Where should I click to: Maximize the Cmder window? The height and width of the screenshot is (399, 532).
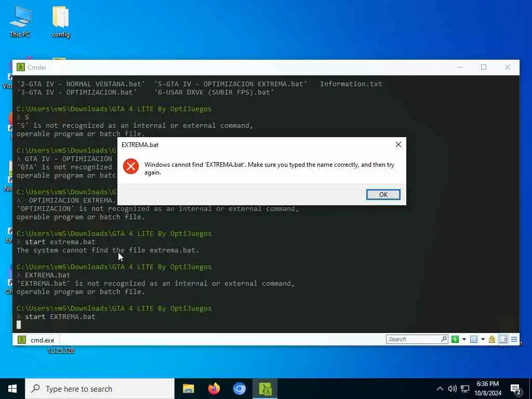484,67
